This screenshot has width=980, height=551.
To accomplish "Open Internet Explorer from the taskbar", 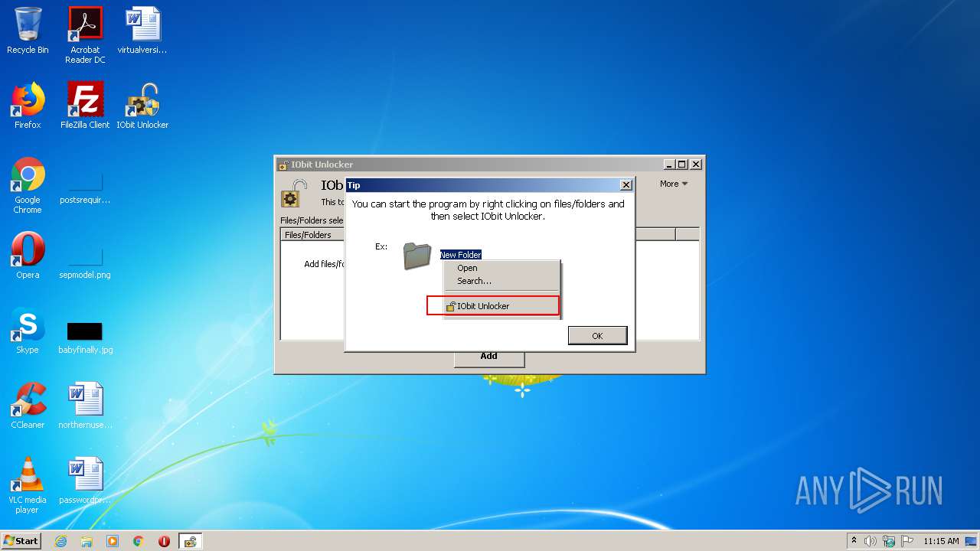I will coord(60,541).
